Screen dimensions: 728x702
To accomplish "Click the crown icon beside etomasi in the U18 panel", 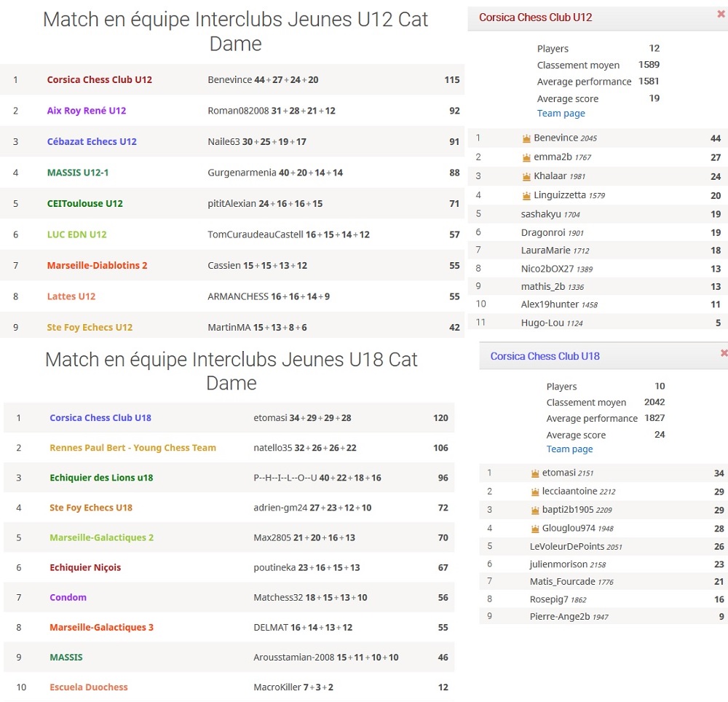I will pos(535,473).
